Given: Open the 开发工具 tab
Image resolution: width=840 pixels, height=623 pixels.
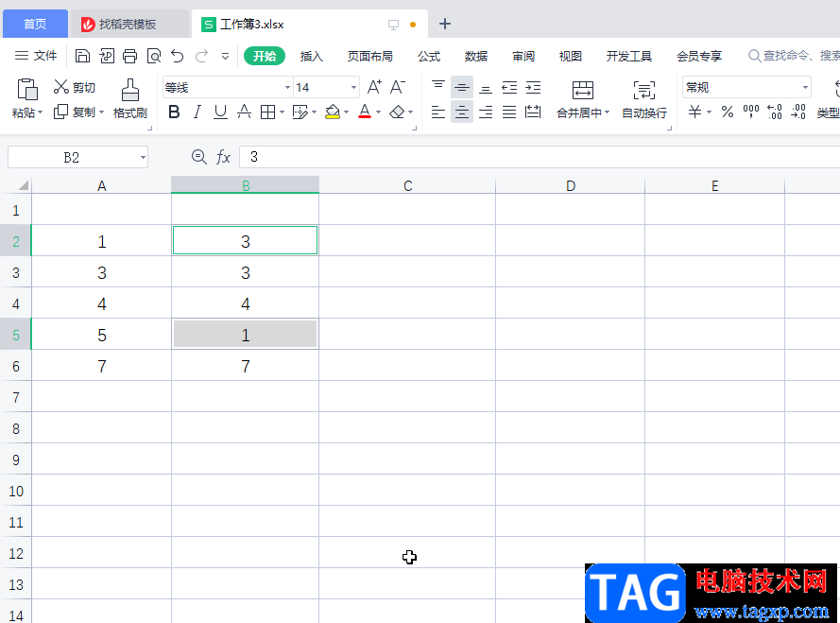Looking at the screenshot, I should pyautogui.click(x=629, y=56).
